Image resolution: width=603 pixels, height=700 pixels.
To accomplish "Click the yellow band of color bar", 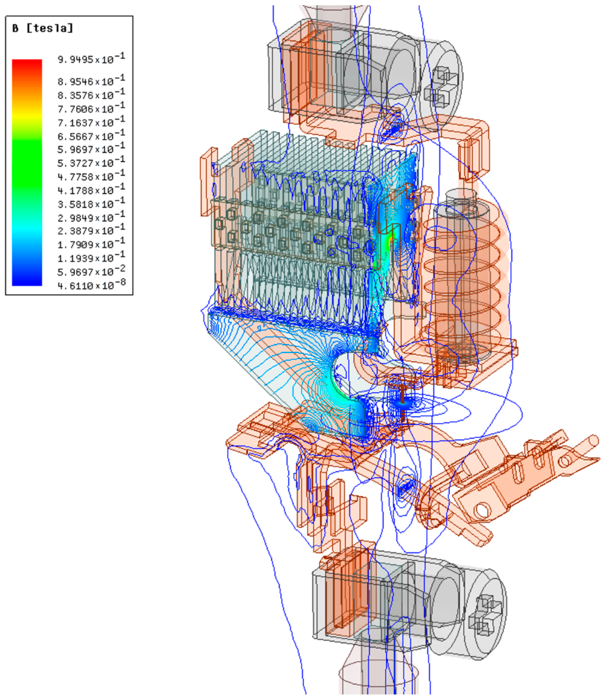I will click(x=27, y=115).
